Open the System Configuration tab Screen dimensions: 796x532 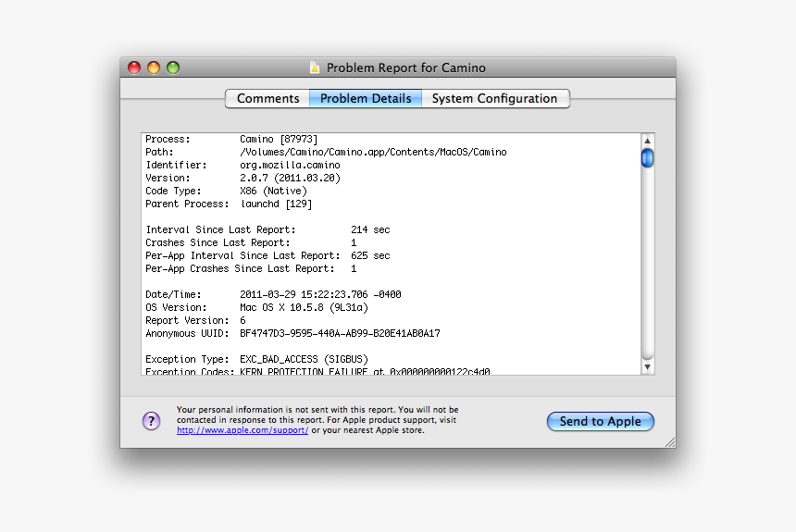point(495,98)
